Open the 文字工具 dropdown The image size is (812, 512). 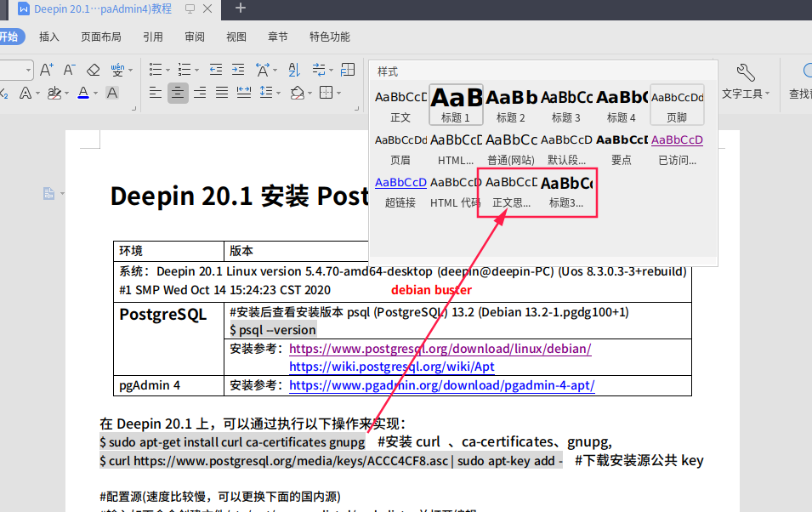point(746,94)
